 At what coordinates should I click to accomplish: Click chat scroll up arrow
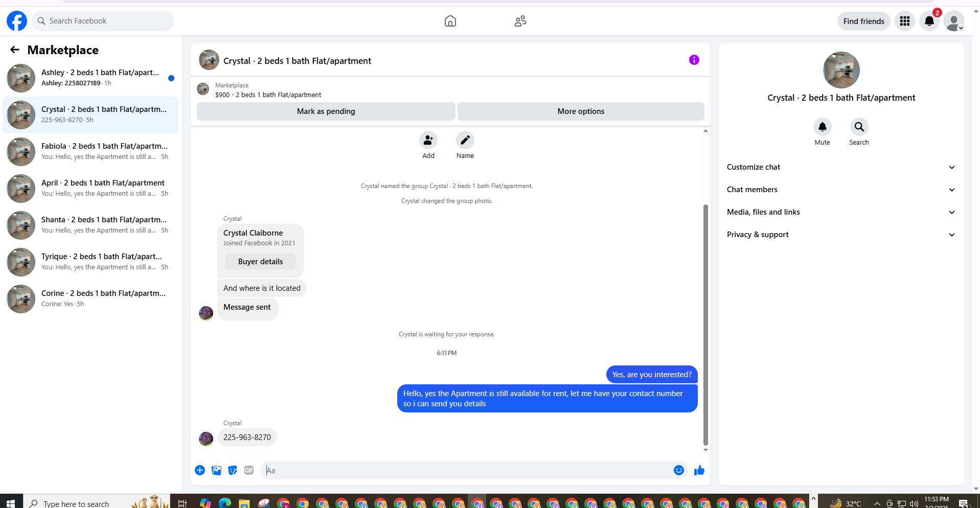click(705, 131)
